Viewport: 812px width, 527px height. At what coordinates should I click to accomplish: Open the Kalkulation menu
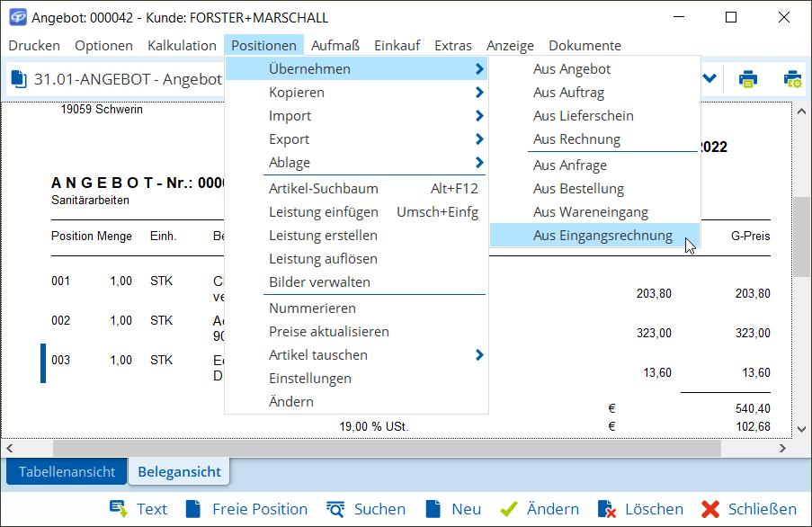click(182, 46)
